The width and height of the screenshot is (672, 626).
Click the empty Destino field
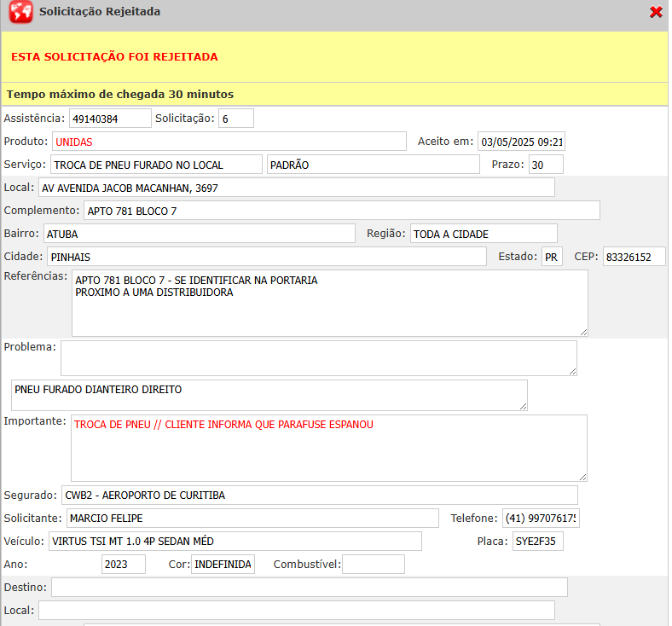[x=310, y=588]
